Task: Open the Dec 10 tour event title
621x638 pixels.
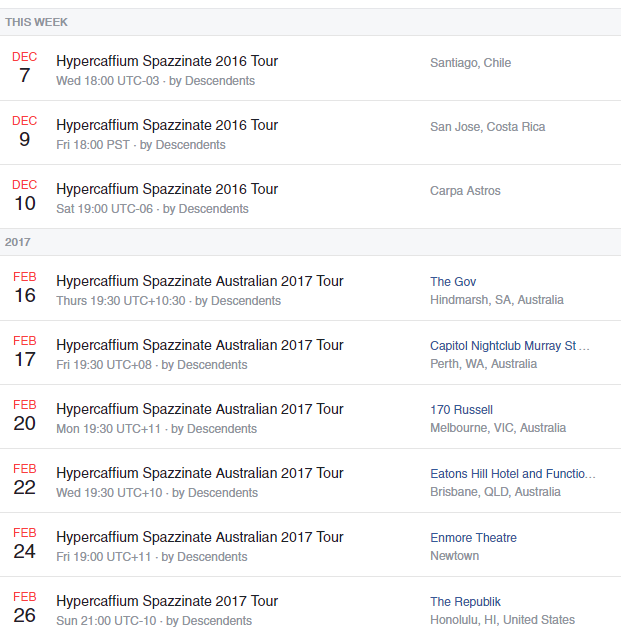Action: (167, 189)
